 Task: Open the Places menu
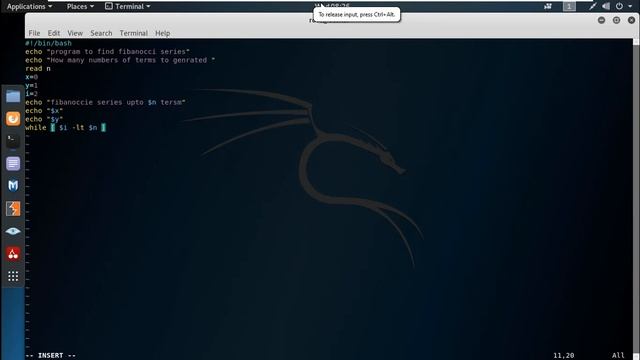point(80,7)
